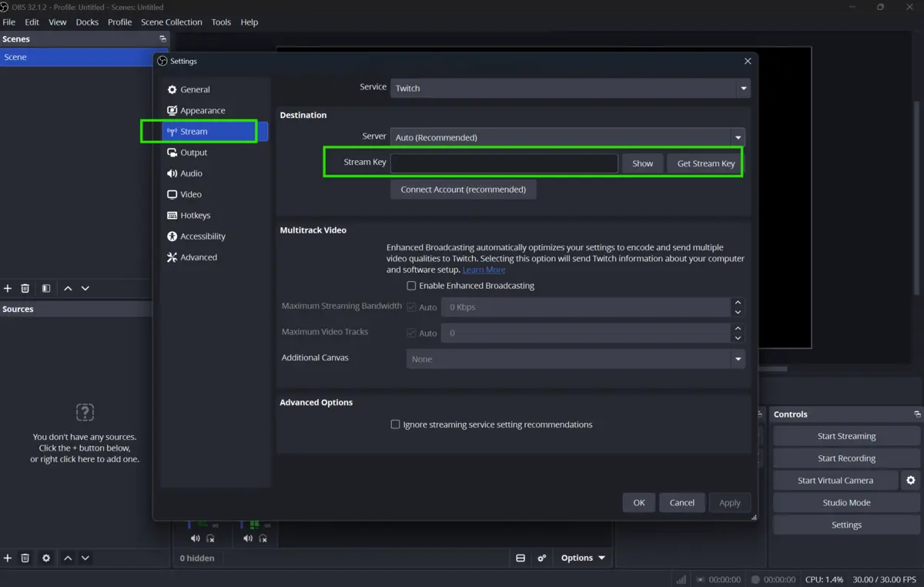The height and width of the screenshot is (587, 924).
Task: Delete the selected scene via trash icon
Action: (x=25, y=288)
